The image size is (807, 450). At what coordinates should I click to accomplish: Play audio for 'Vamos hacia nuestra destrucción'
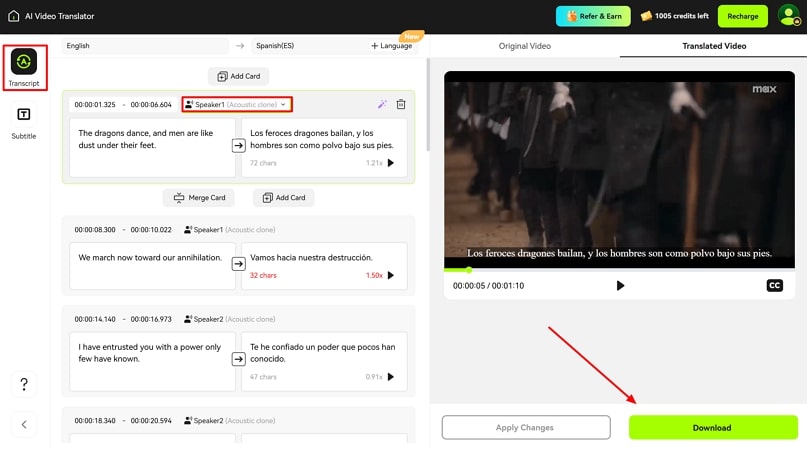pos(391,275)
